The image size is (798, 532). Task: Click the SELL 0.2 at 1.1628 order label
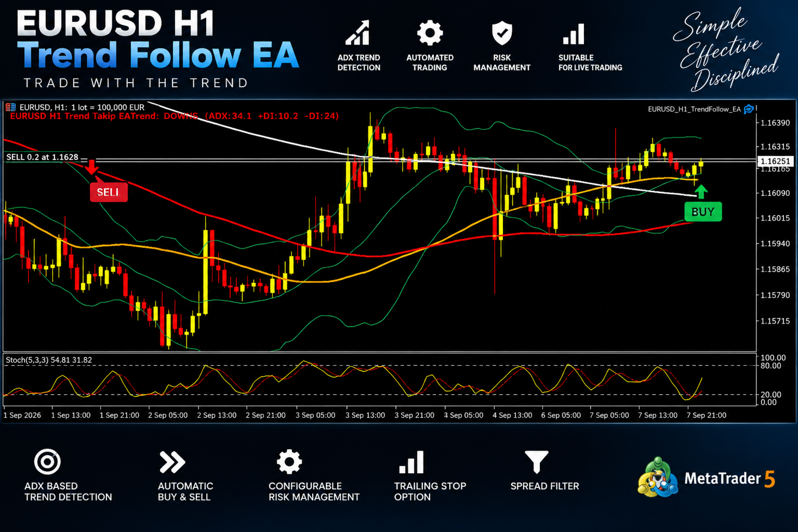pos(42,157)
